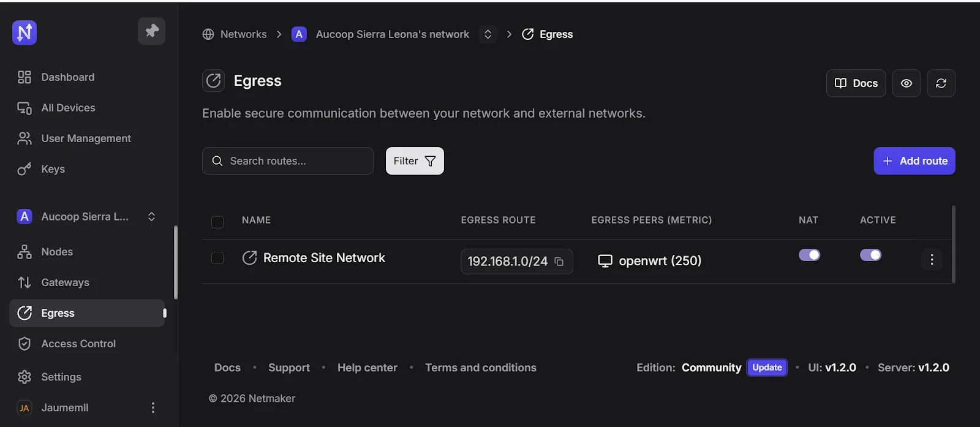The image size is (980, 427).
Task: Click the NAT column header
Action: point(808,220)
